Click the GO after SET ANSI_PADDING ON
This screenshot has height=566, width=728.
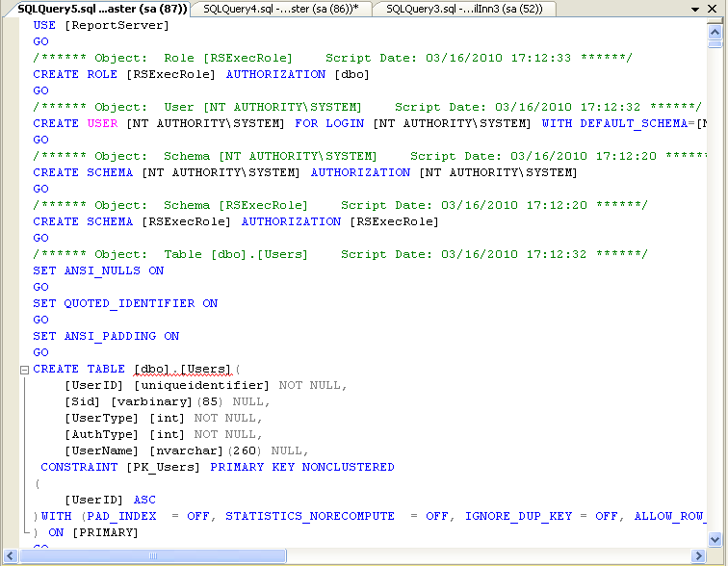40,352
